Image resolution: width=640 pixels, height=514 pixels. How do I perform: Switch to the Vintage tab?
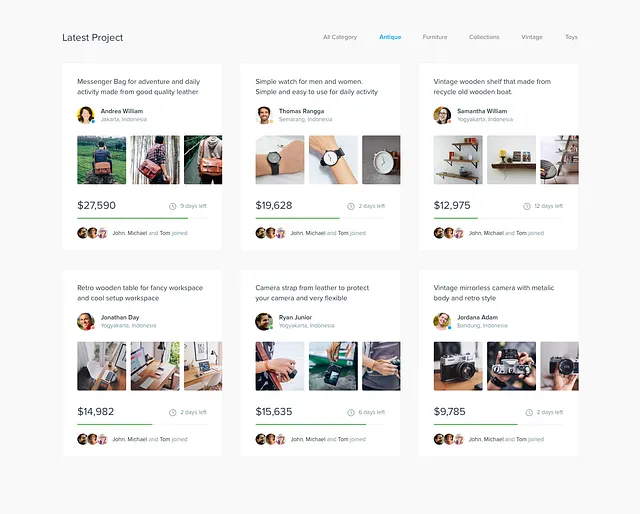pyautogui.click(x=532, y=37)
